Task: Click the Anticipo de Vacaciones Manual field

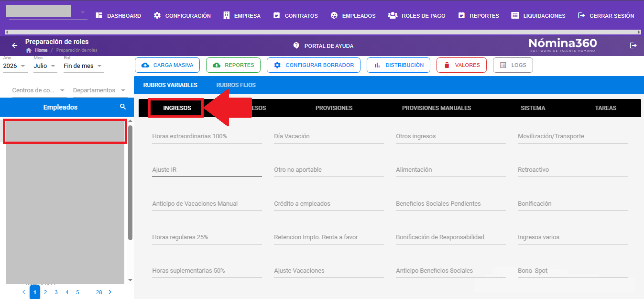Action: 207,203
